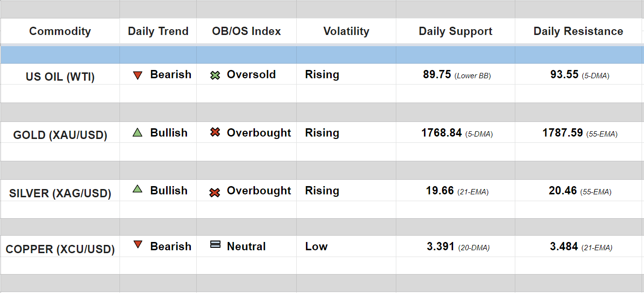Click the OB/OS Index header cell
The width and height of the screenshot is (644, 293).
246,31
